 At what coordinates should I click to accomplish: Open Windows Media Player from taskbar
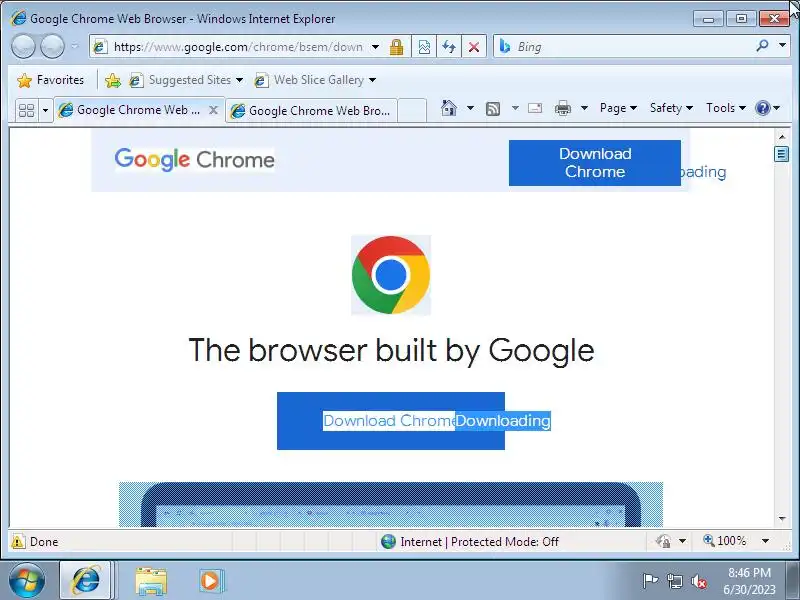coord(211,581)
